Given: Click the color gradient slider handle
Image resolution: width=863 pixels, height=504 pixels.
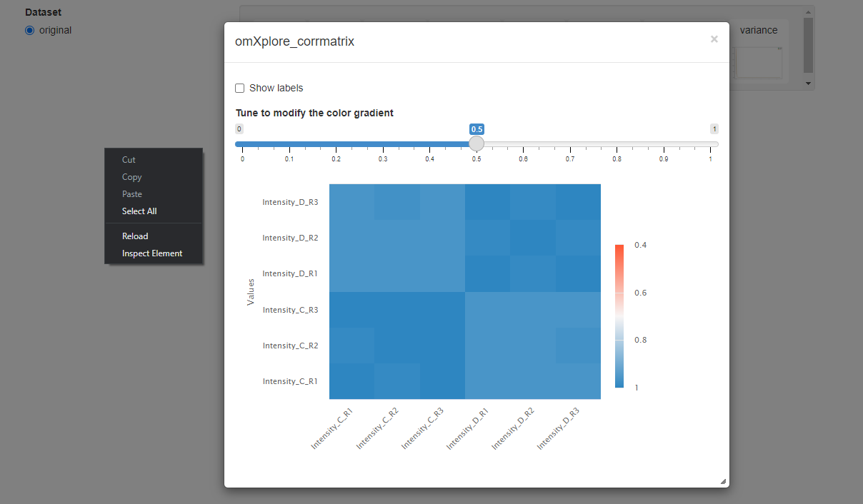Looking at the screenshot, I should pos(477,143).
